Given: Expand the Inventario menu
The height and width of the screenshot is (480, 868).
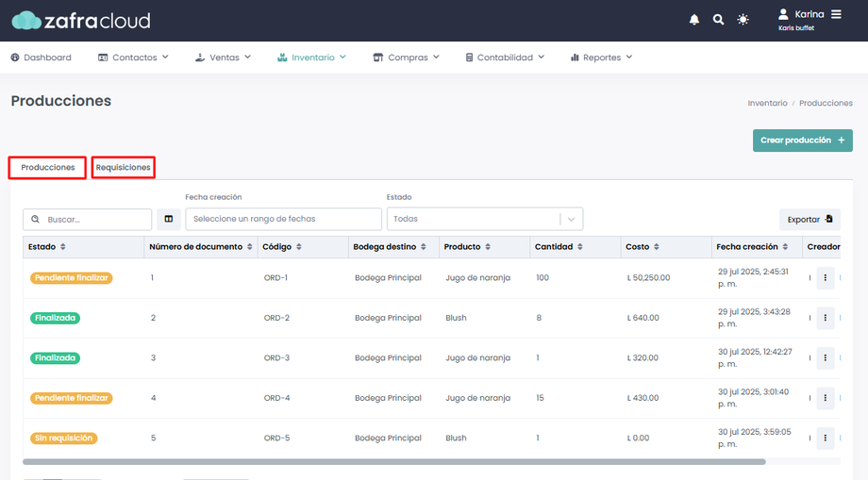Looking at the screenshot, I should pyautogui.click(x=312, y=58).
